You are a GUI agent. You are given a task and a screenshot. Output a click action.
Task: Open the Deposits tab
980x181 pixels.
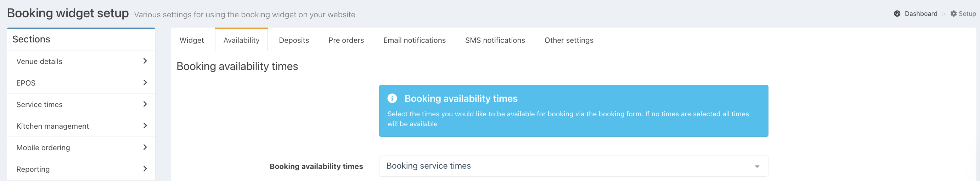pos(294,40)
